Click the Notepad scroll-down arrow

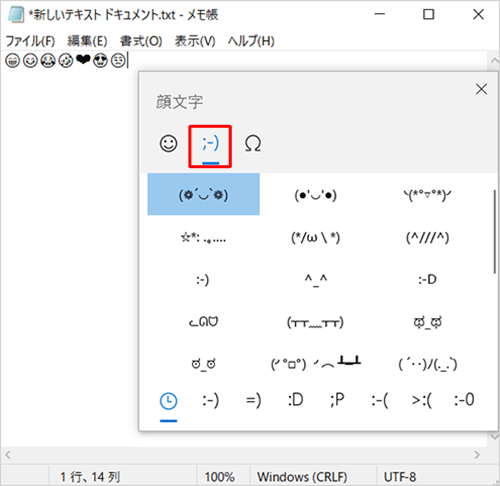click(x=495, y=437)
